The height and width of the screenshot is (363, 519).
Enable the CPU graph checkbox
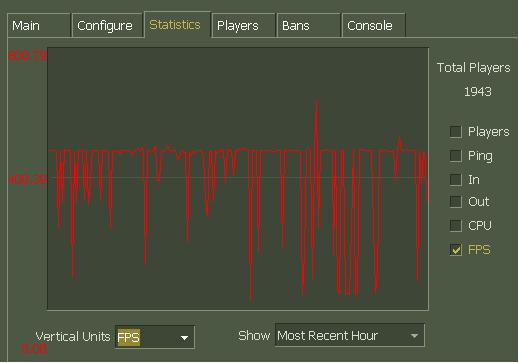(455, 226)
